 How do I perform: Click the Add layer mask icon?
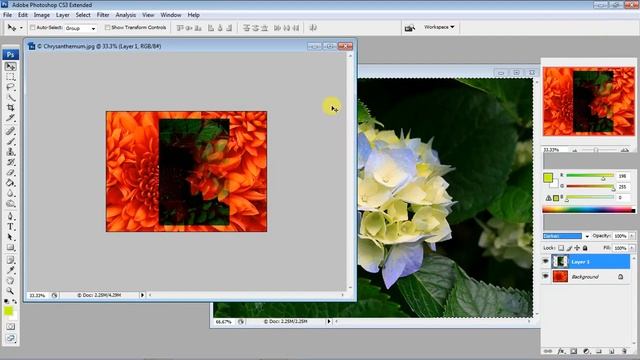[x=574, y=351]
